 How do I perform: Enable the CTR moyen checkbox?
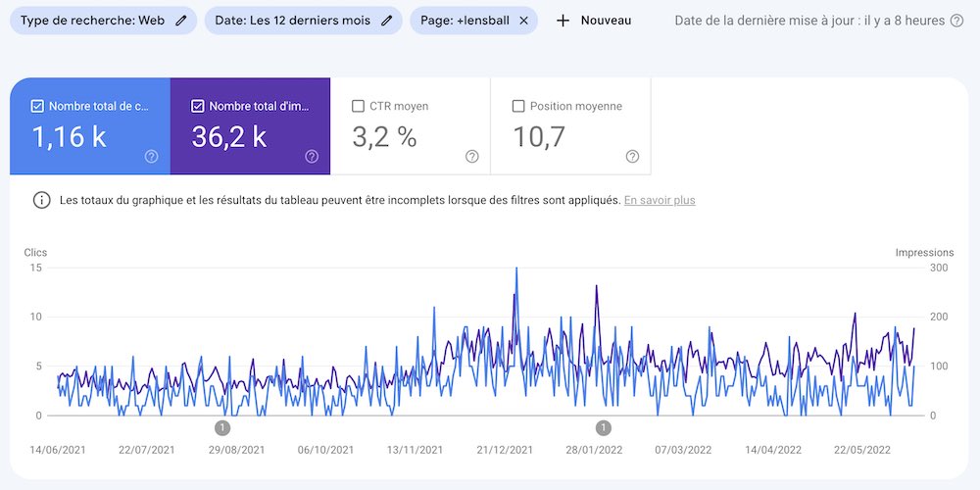(x=358, y=106)
